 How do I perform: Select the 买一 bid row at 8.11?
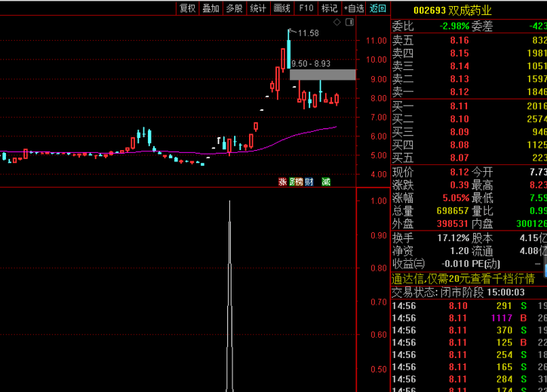(x=469, y=106)
